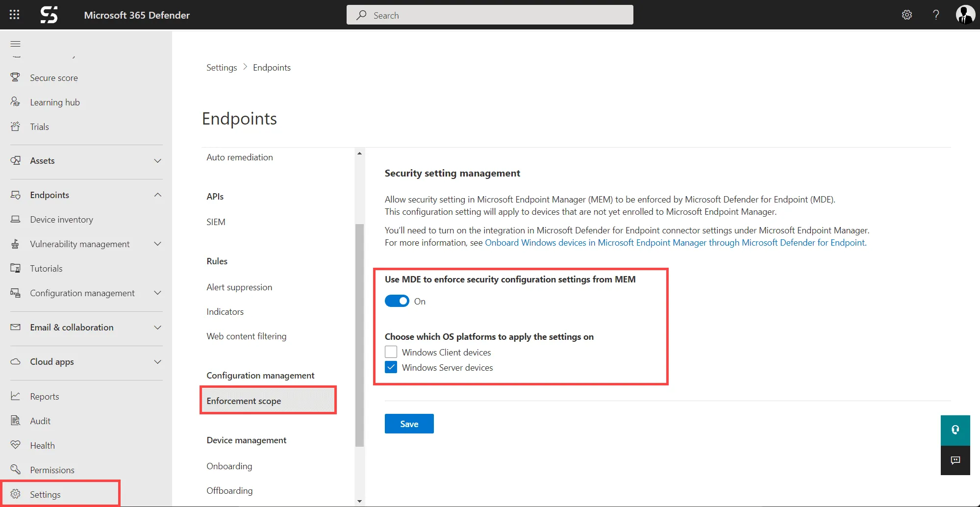Image resolution: width=980 pixels, height=507 pixels.
Task: Open Indicators rules page
Action: point(225,311)
